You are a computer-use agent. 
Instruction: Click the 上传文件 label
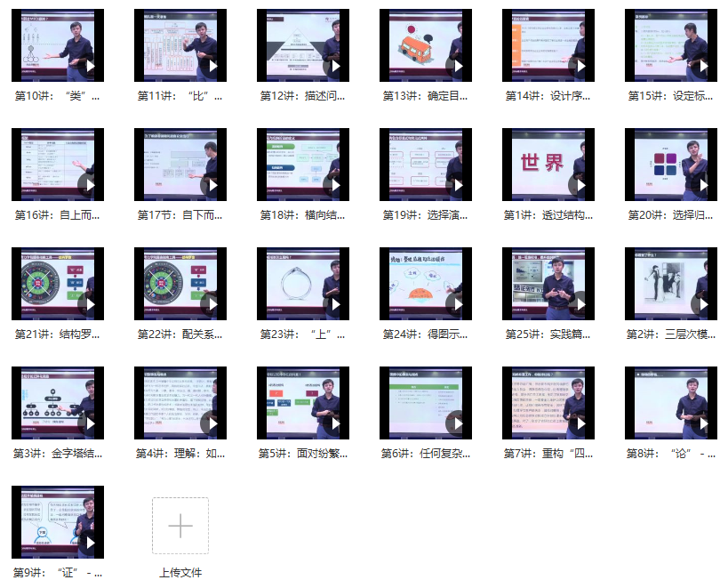pos(180,573)
